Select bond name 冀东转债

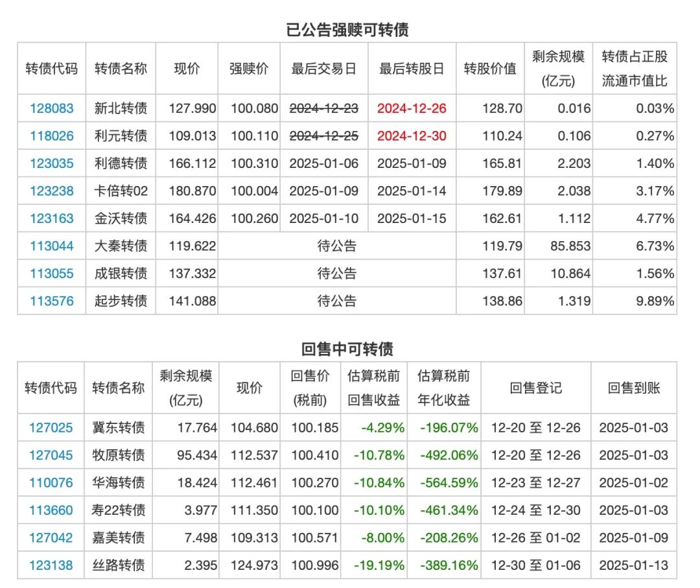click(119, 428)
